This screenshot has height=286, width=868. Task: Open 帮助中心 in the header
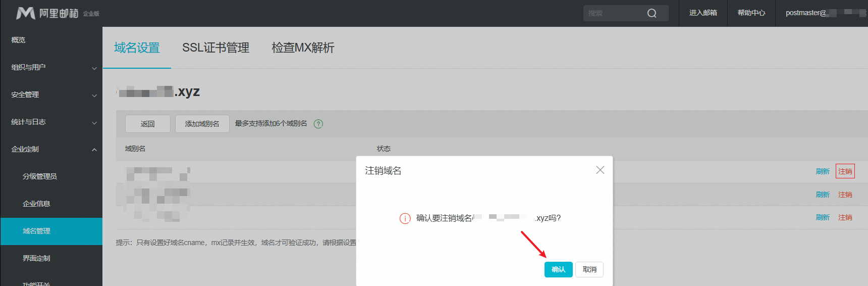[x=751, y=13]
